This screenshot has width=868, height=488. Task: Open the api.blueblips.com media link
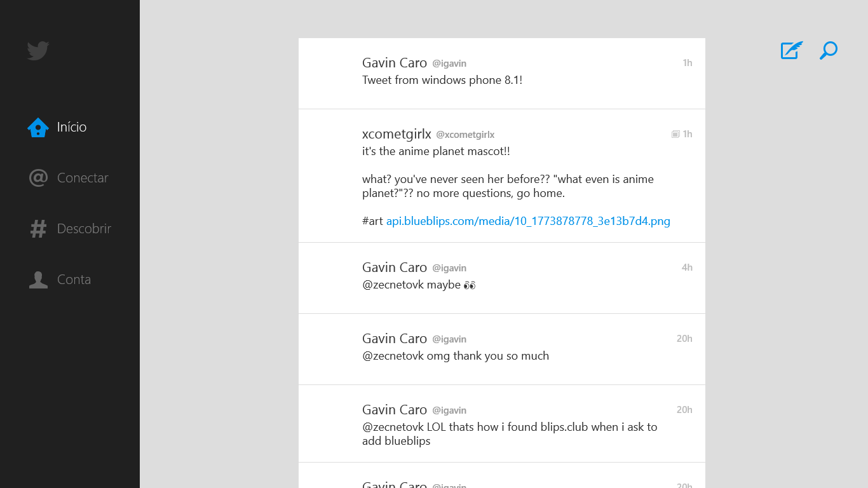(x=528, y=221)
